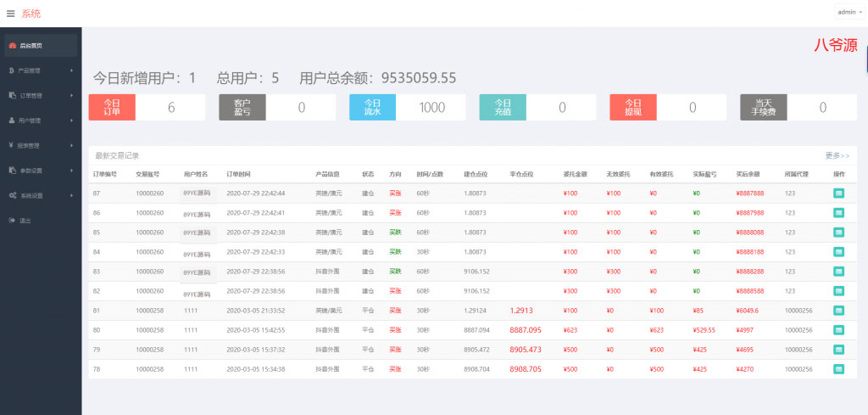
Task: Click entrusted amount ¥623
Action: [x=570, y=330]
